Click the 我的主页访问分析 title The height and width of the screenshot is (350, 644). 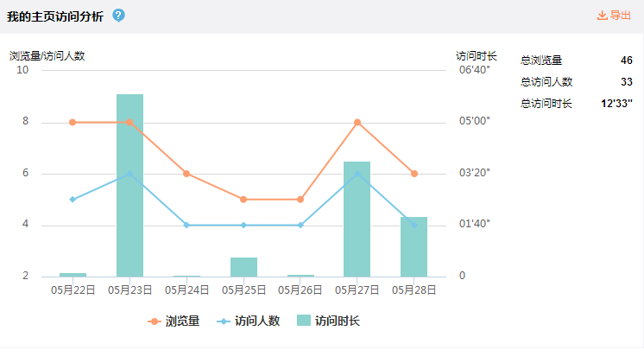(55, 16)
